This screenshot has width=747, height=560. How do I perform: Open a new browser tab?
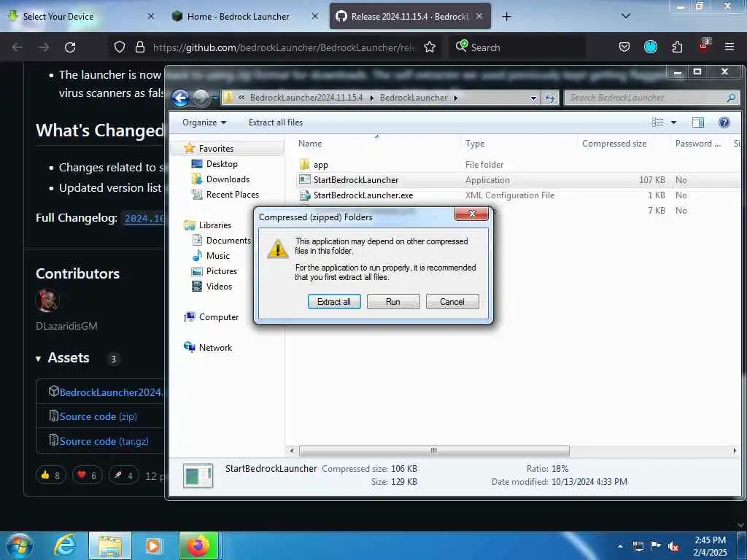pyautogui.click(x=506, y=17)
